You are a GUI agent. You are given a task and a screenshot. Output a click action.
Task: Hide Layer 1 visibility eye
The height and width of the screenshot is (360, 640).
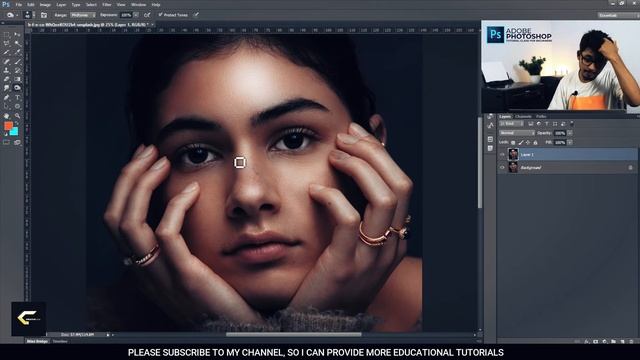502,155
